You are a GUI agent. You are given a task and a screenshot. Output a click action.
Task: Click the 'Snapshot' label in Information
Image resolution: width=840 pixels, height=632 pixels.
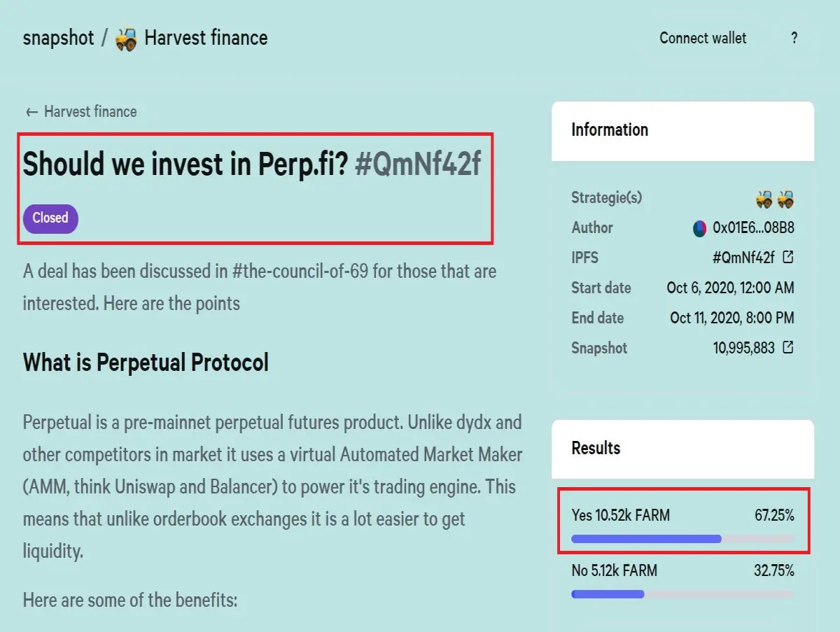coord(599,348)
